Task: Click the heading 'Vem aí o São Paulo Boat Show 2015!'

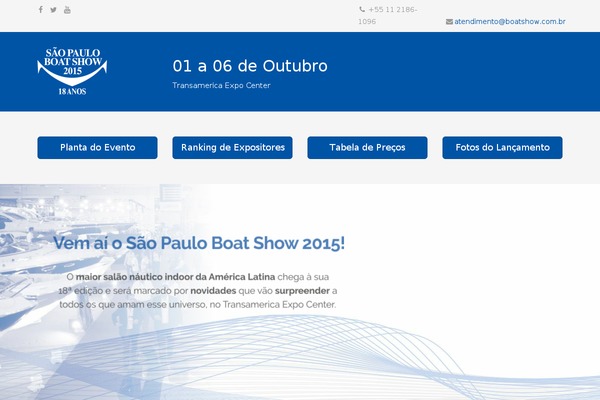Action: coord(199,243)
